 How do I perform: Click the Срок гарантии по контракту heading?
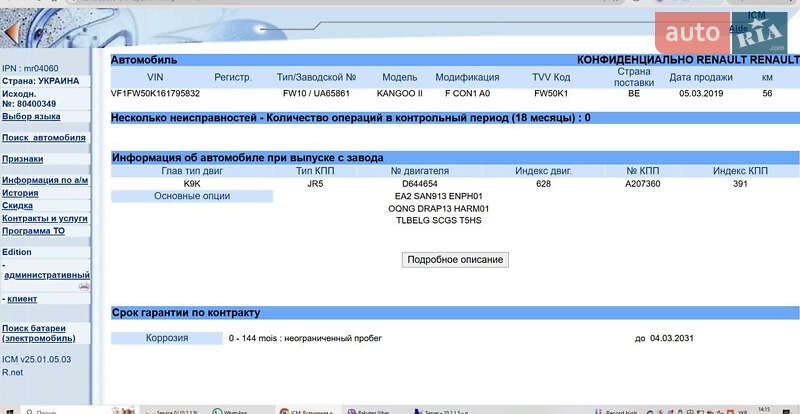186,312
